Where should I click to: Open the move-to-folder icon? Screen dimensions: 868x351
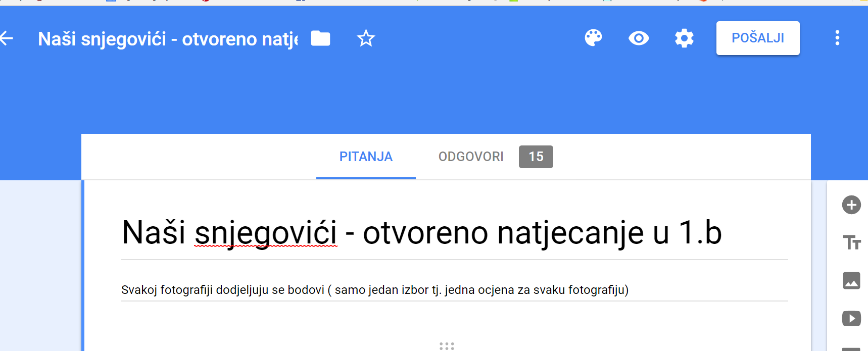click(x=320, y=38)
